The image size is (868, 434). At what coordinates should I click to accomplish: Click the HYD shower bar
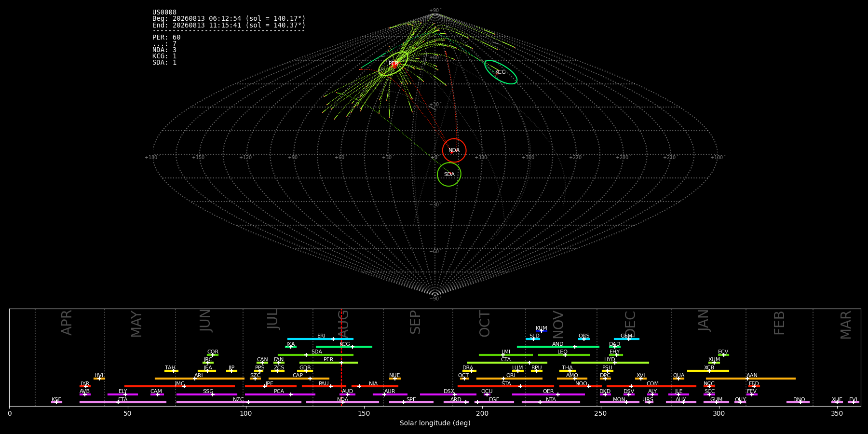click(x=610, y=363)
